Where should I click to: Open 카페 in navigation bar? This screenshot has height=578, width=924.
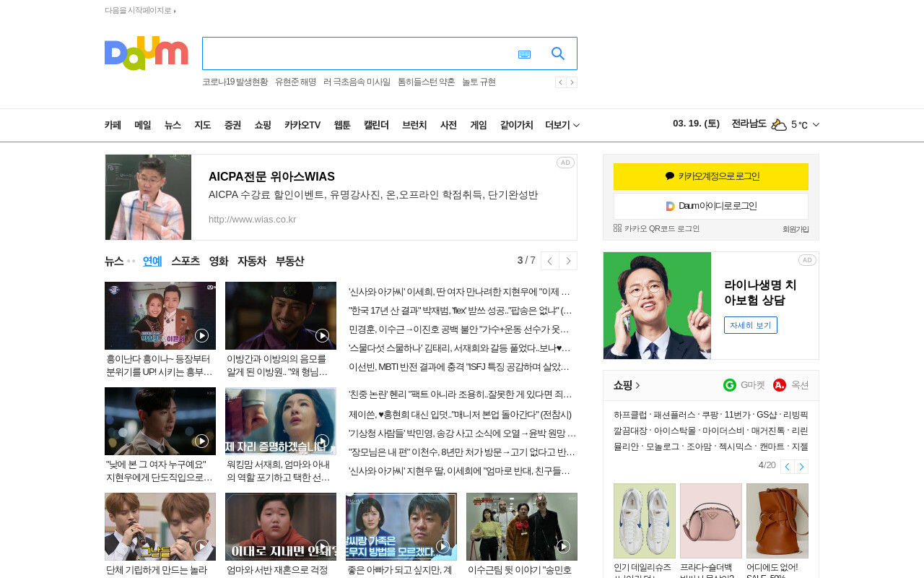click(x=113, y=125)
